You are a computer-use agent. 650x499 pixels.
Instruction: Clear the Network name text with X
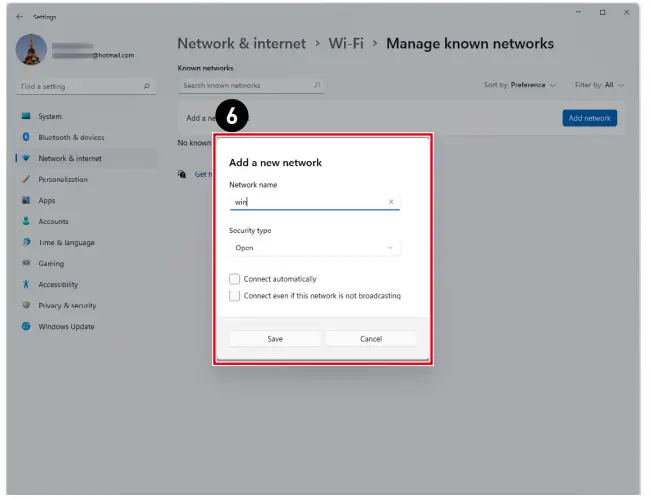(x=391, y=201)
